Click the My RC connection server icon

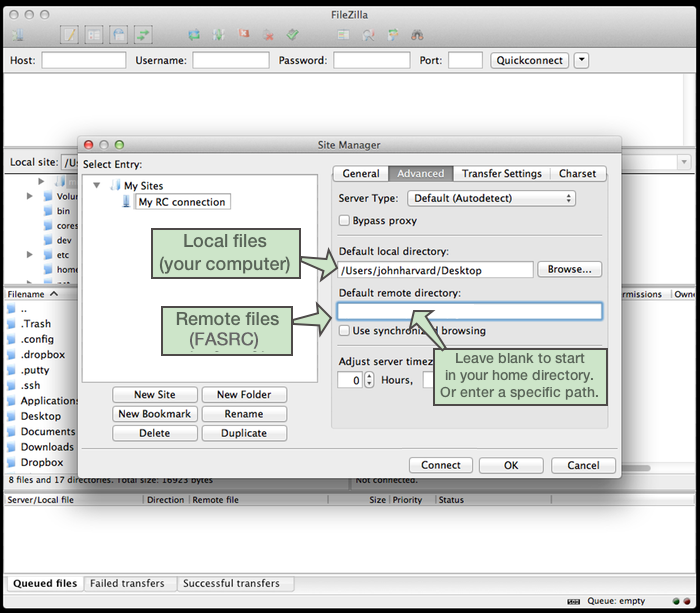126,202
